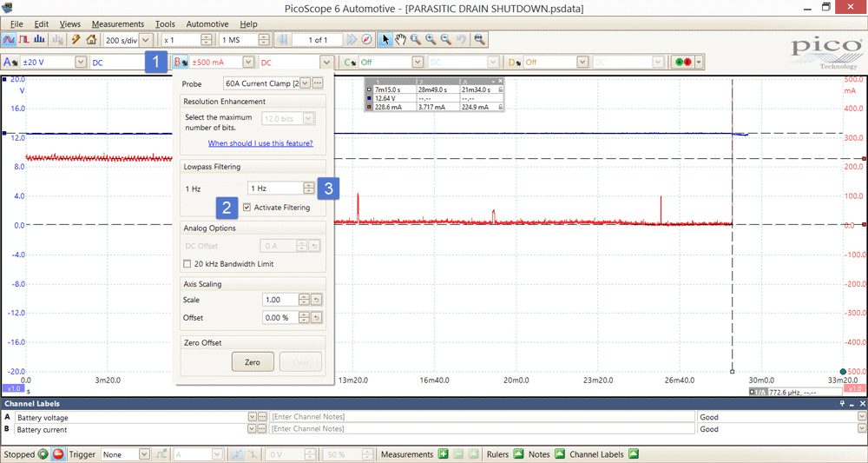Viewport: 868px width, 463px height.
Task: Switch to scope mode icon
Action: 9,40
